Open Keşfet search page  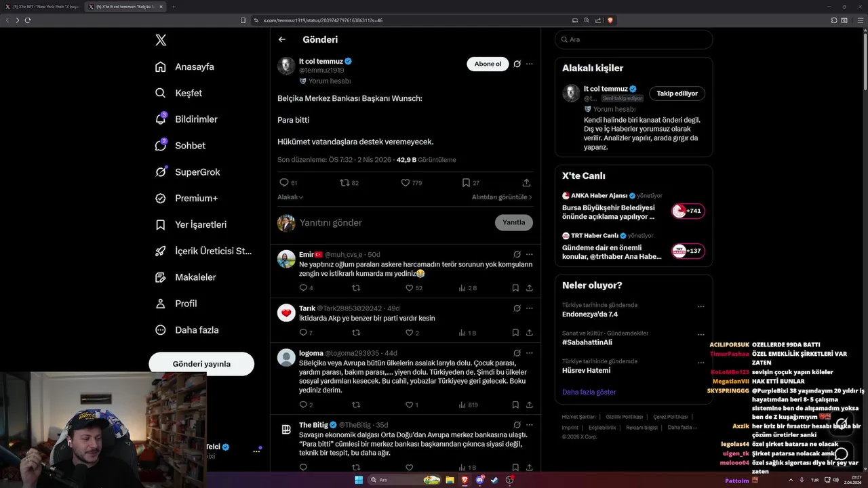pos(178,93)
